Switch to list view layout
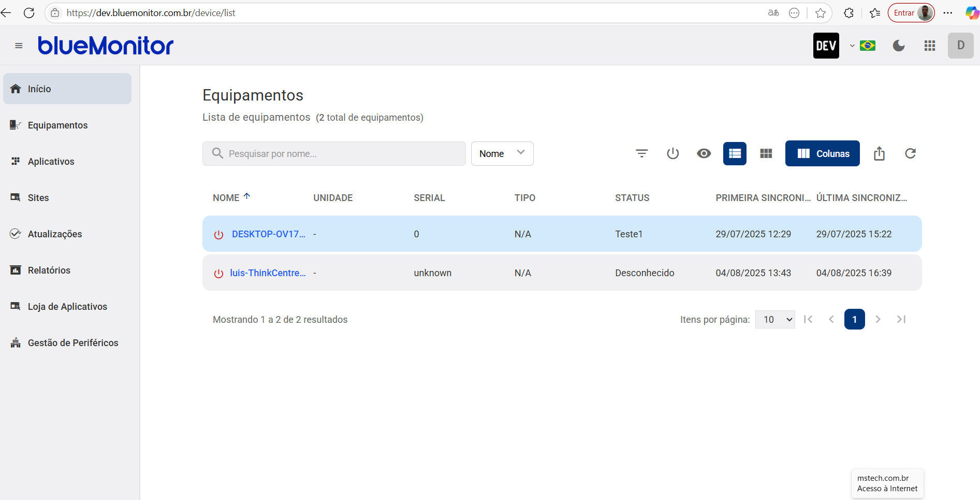Screen dimensions: 980x500 [735, 153]
